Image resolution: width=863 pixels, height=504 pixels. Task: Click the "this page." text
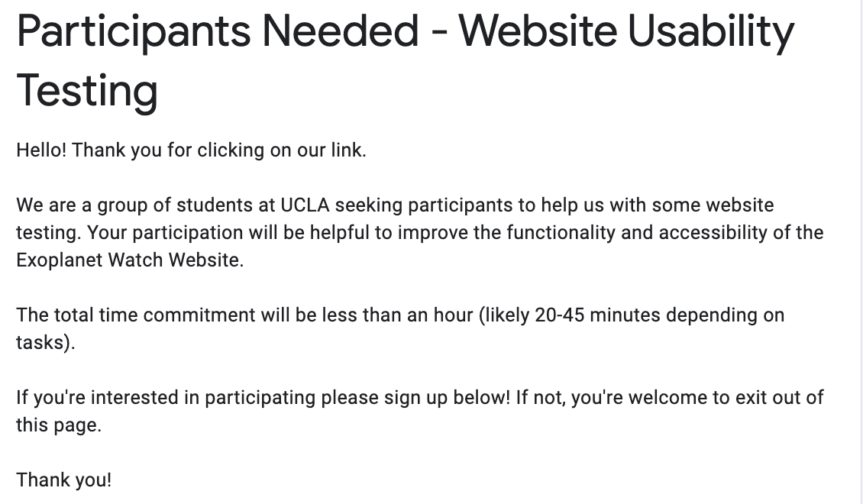point(59,425)
